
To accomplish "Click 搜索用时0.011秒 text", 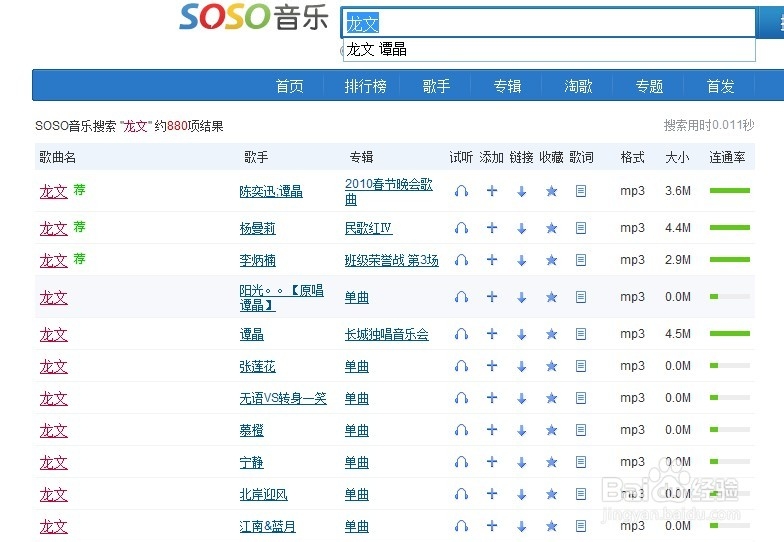I will click(x=708, y=125).
